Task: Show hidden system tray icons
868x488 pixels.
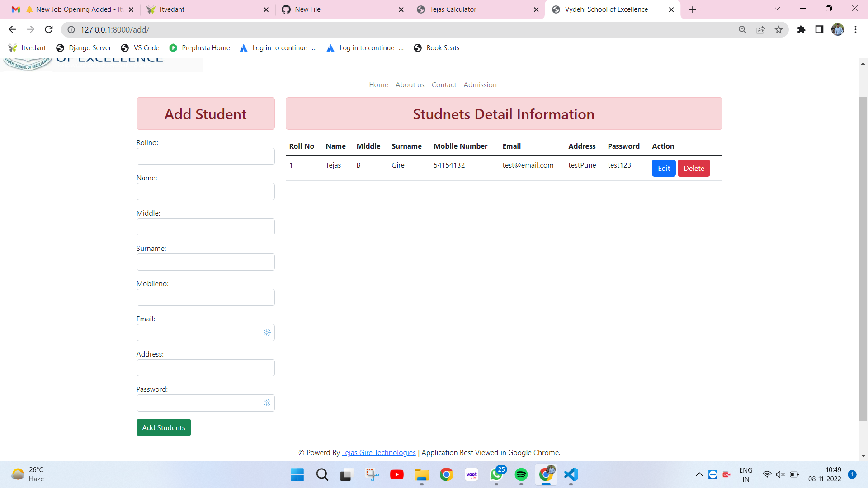Action: coord(699,474)
